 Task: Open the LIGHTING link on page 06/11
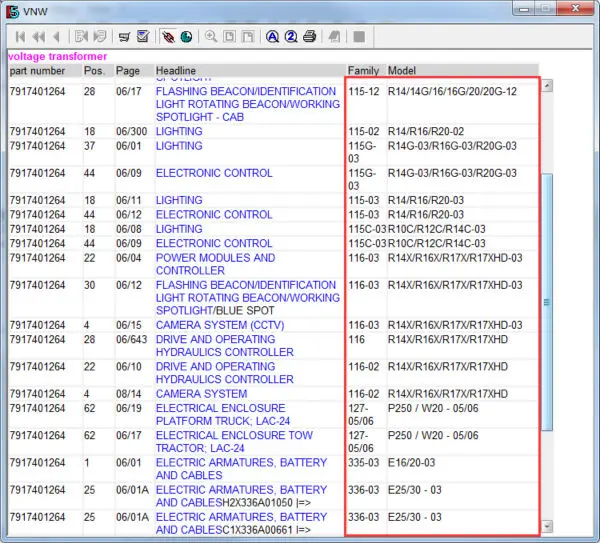click(179, 200)
